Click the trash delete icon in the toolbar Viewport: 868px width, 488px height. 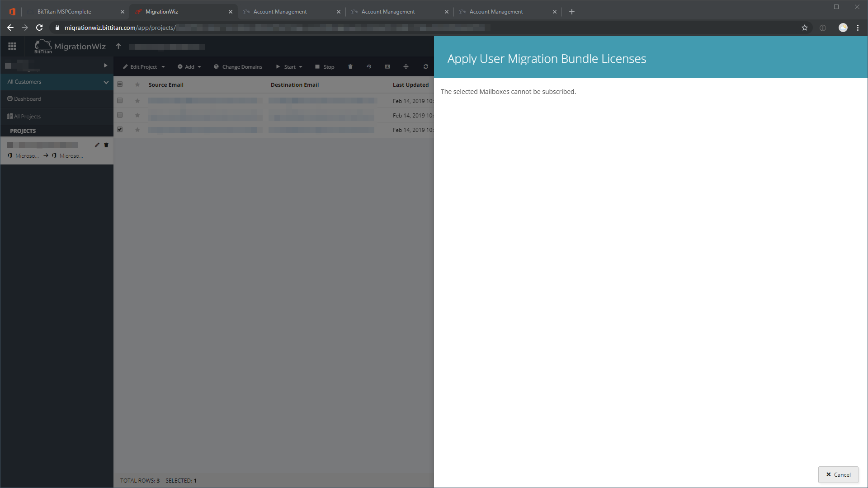[x=350, y=66]
